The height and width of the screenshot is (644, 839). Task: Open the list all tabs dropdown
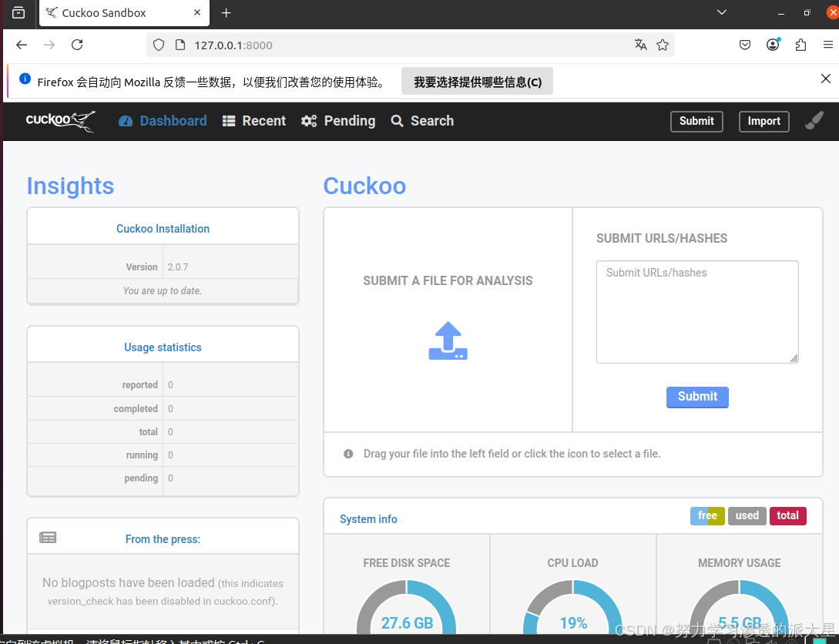(x=722, y=12)
